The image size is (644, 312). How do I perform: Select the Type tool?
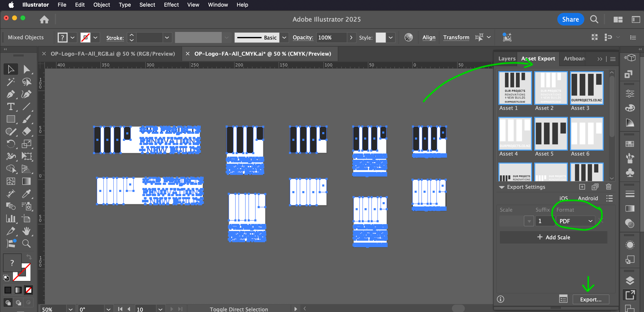point(11,107)
